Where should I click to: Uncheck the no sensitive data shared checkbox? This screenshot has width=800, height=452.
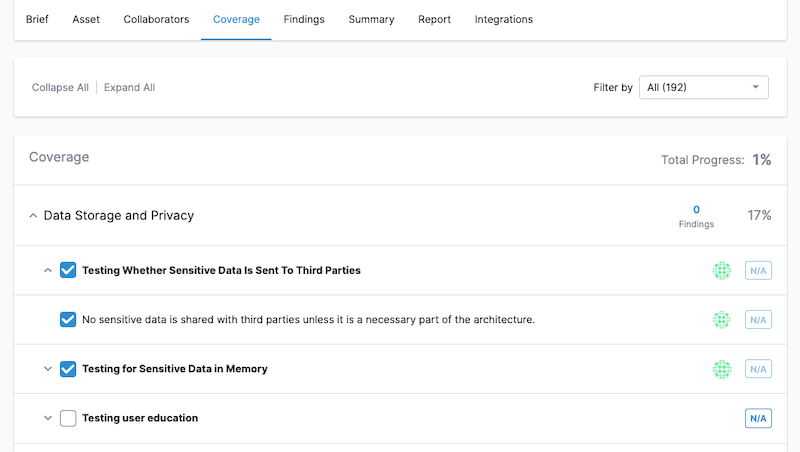[68, 320]
